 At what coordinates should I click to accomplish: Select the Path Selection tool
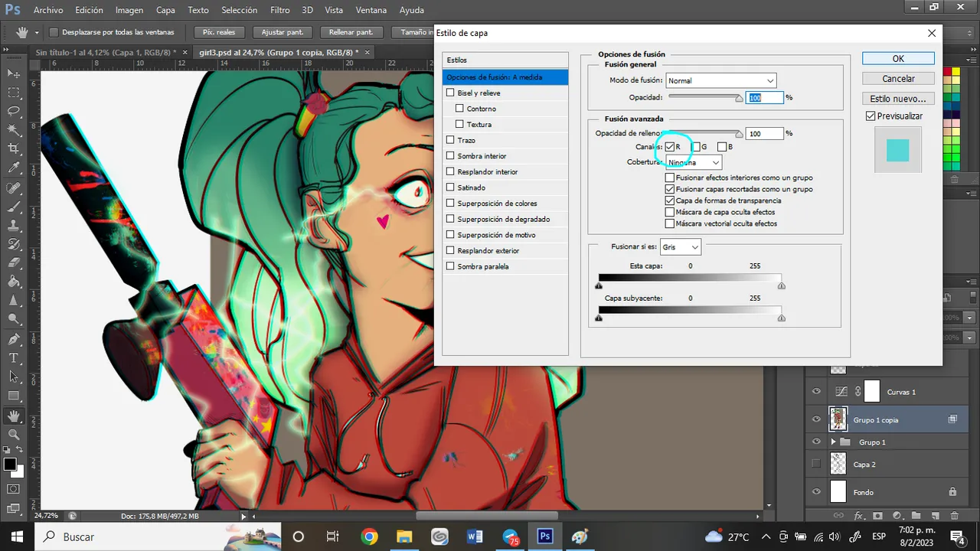[x=14, y=377]
